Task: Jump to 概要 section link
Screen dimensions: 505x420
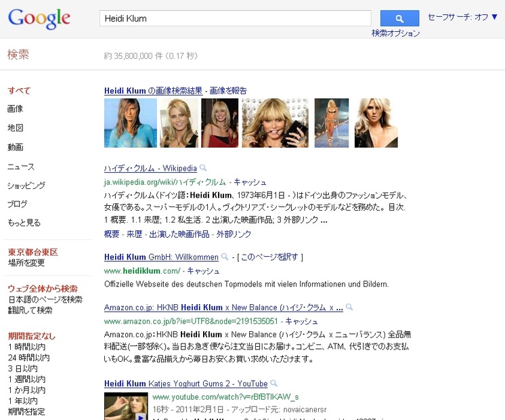Action: tap(112, 234)
